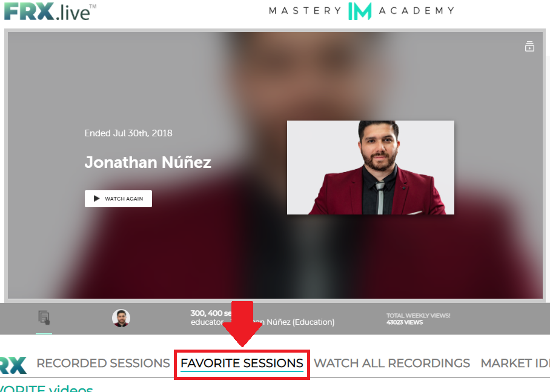Click the play triangle on Watch Again
Viewport: 550px width, 392px height.
click(x=96, y=199)
